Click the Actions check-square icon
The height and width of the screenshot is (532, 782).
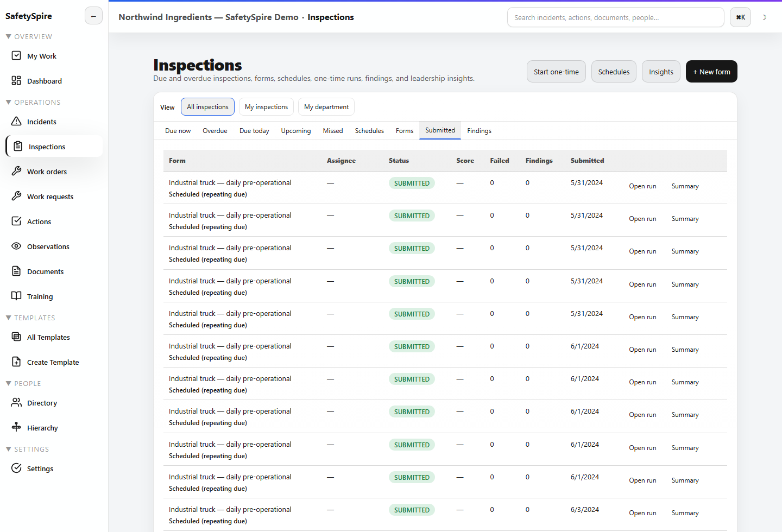coord(16,221)
